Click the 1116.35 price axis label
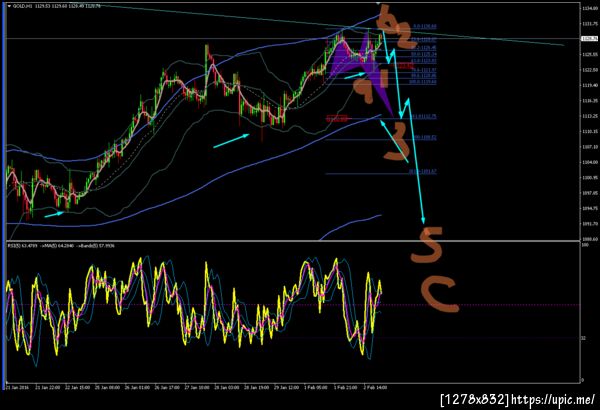The image size is (600, 410). [590, 101]
